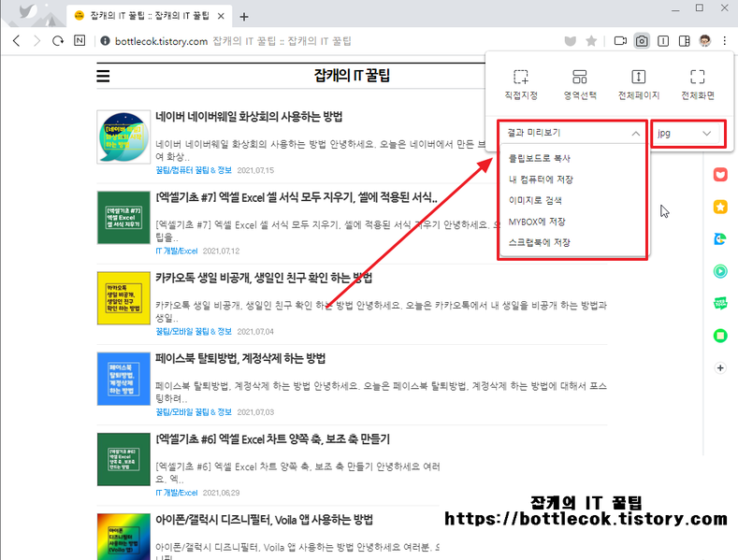Open the 엑셀기초 #7 article title
Viewport: 738px width, 560px height.
297,197
